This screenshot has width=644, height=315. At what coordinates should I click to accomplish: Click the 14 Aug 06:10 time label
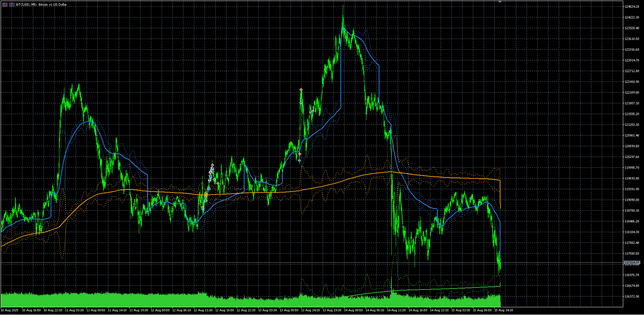(375, 310)
